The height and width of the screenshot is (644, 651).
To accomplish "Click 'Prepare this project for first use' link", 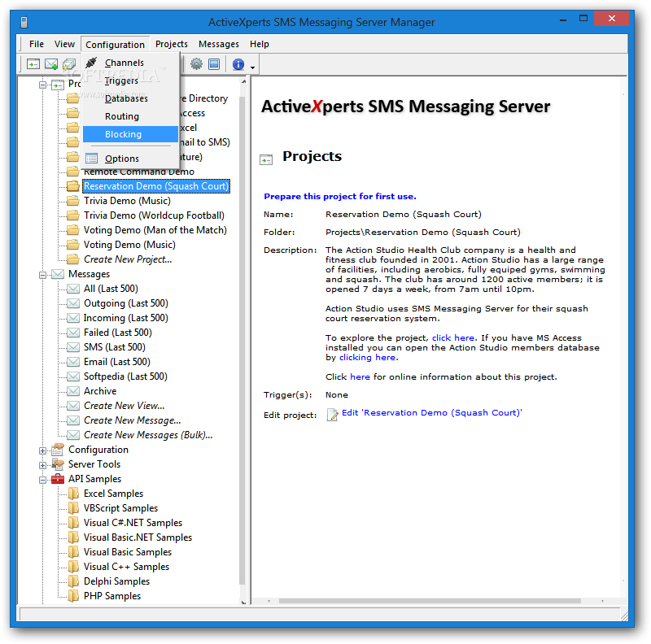I will tap(340, 196).
